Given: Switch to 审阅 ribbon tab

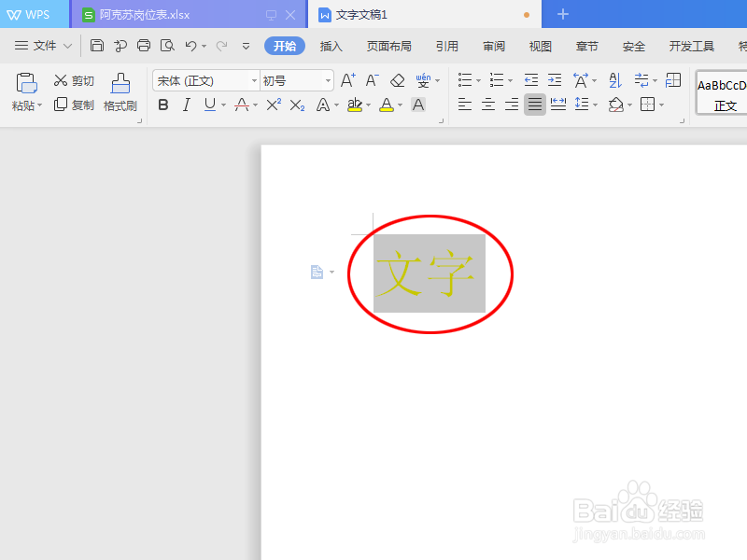Looking at the screenshot, I should point(494,46).
